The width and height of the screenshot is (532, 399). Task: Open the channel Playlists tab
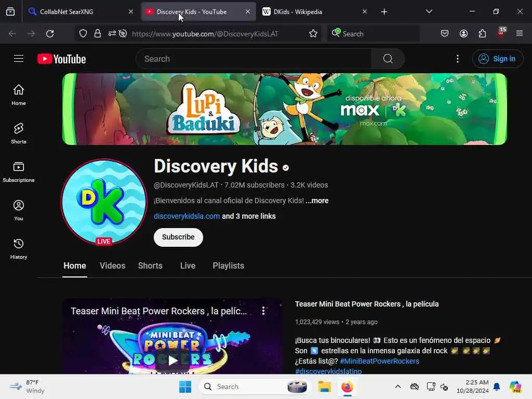(229, 265)
